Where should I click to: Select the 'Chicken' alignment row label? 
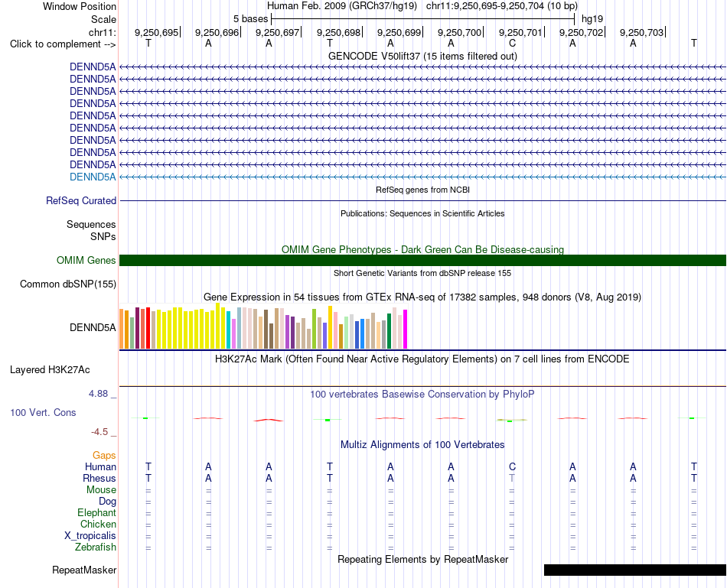pyautogui.click(x=98, y=524)
